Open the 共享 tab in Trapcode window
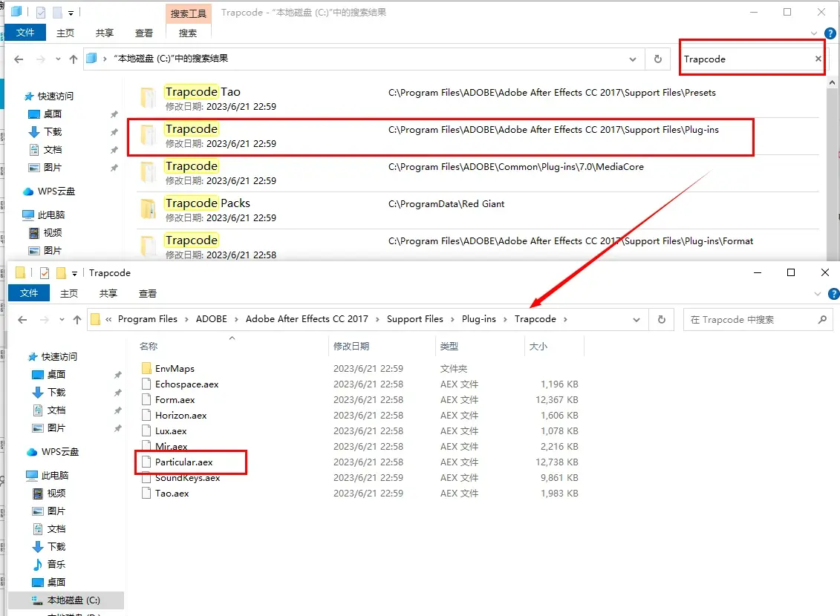 108,294
